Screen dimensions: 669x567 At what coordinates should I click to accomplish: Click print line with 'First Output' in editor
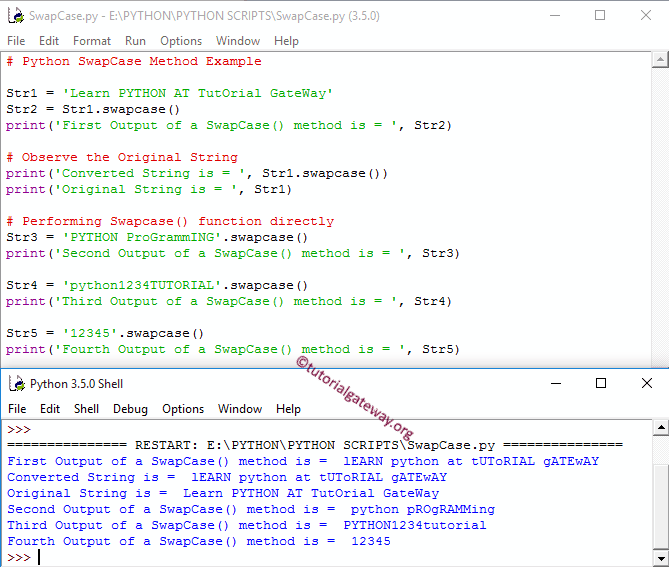[x=229, y=125]
